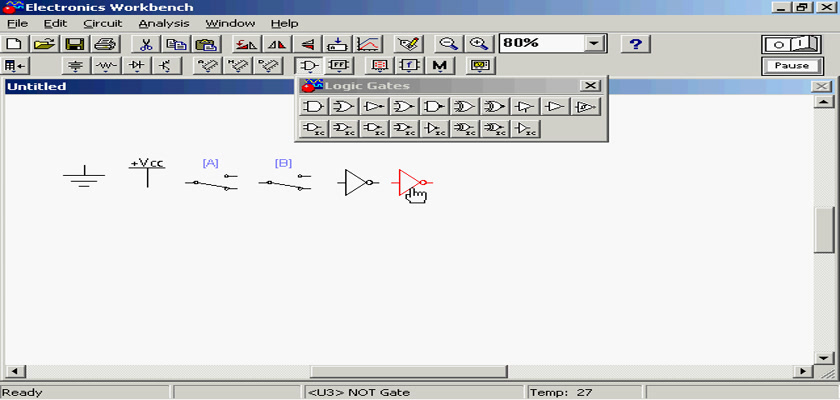Open the Sources parts bin
This screenshot has width=840, height=400.
pyautogui.click(x=77, y=66)
